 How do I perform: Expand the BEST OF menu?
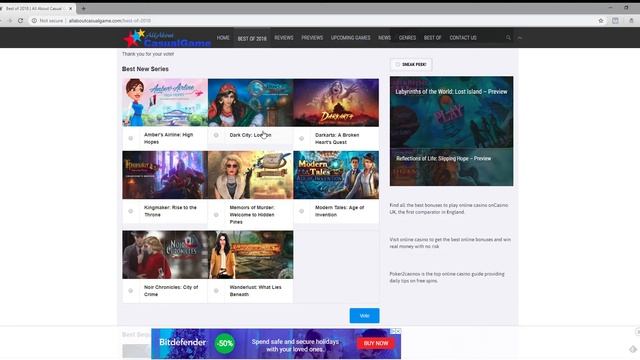[x=432, y=38]
